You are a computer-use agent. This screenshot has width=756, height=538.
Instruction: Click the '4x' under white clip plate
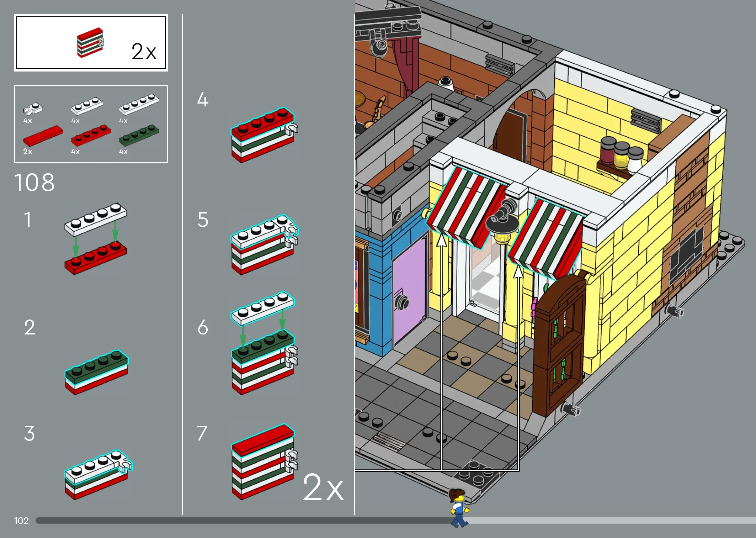pyautogui.click(x=28, y=121)
